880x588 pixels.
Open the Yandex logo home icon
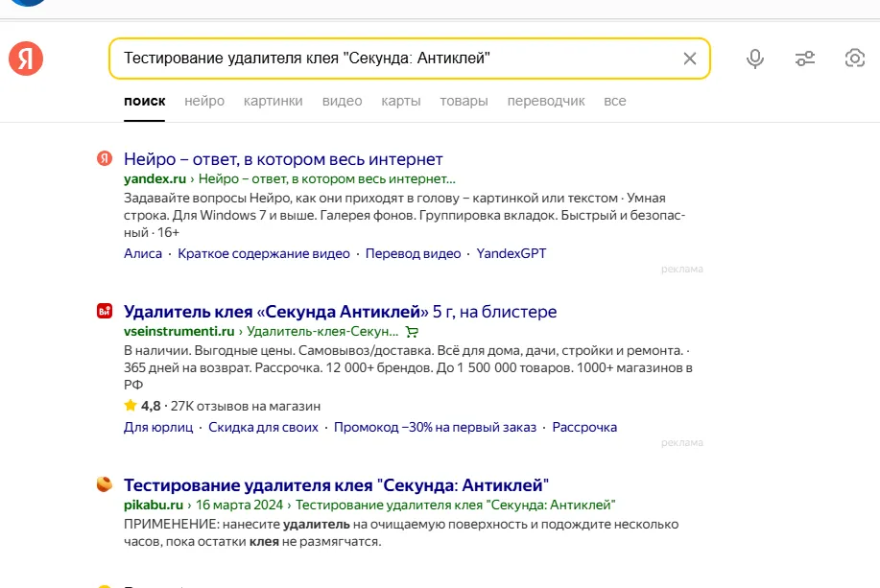26,59
